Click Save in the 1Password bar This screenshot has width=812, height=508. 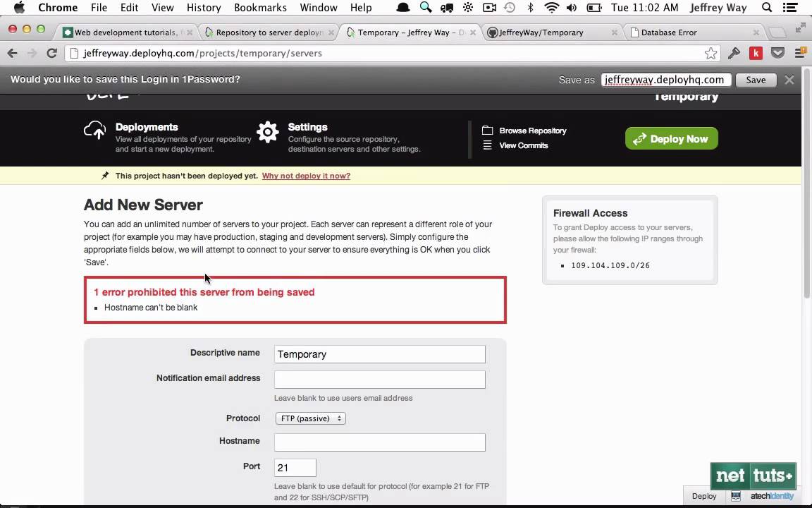point(756,80)
